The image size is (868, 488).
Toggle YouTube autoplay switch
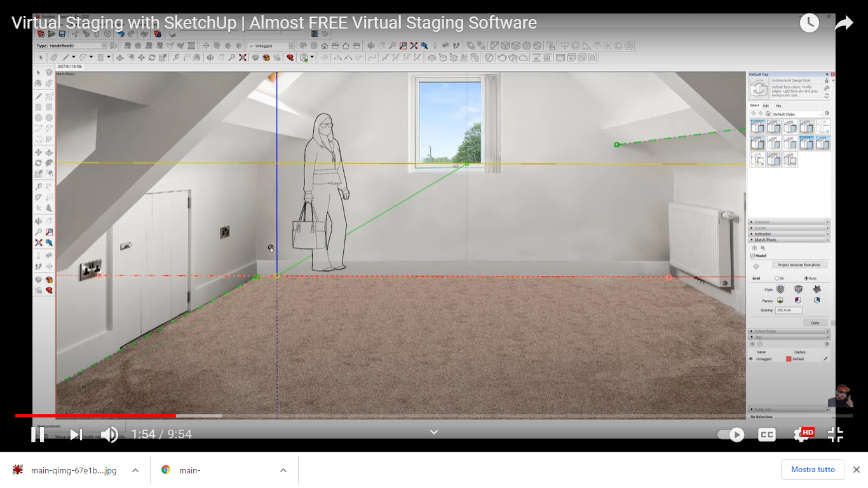point(731,435)
